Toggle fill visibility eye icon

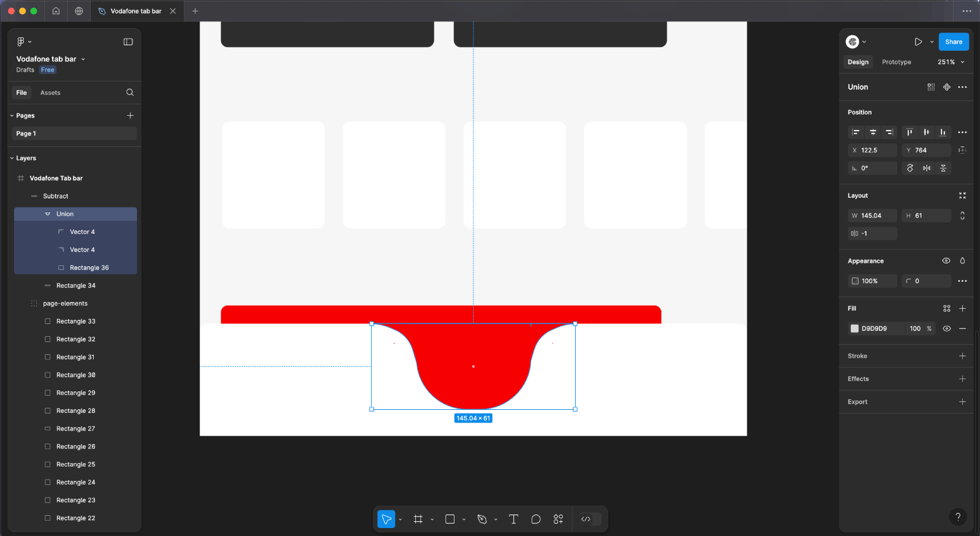coord(946,328)
